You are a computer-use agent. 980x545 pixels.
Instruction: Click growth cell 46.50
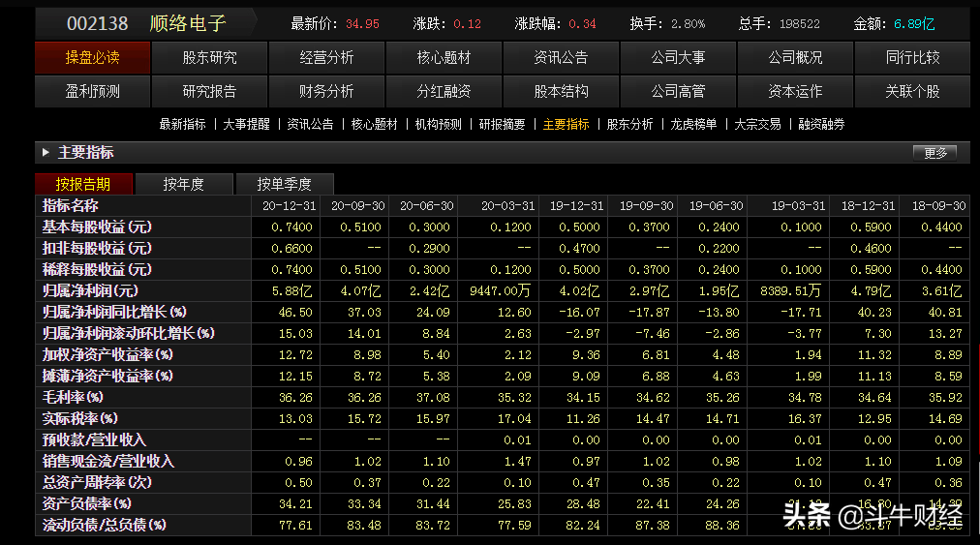[x=295, y=312]
